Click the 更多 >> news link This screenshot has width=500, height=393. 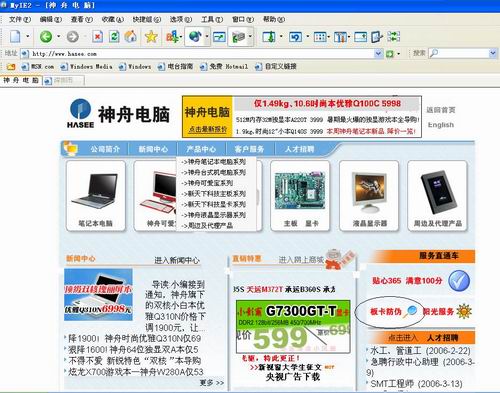tap(212, 383)
